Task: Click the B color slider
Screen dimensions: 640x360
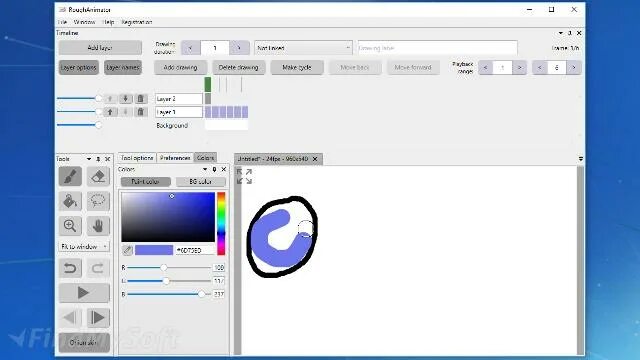Action: point(169,294)
